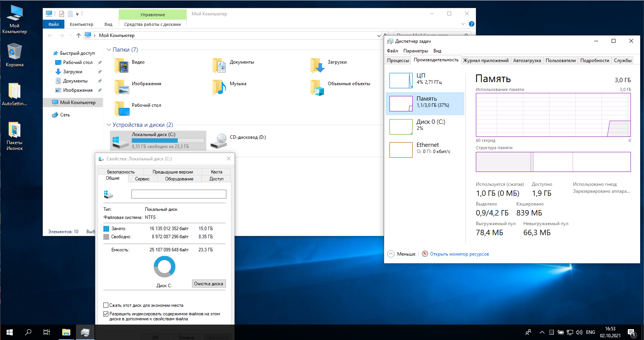Screen dimensions: 644x340
Task: Click the File Explorer taskbar icon
Action: (66, 332)
